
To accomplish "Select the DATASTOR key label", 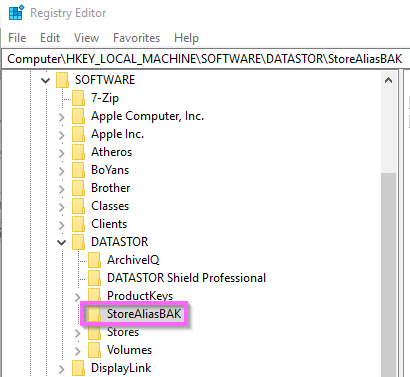I will 119,242.
